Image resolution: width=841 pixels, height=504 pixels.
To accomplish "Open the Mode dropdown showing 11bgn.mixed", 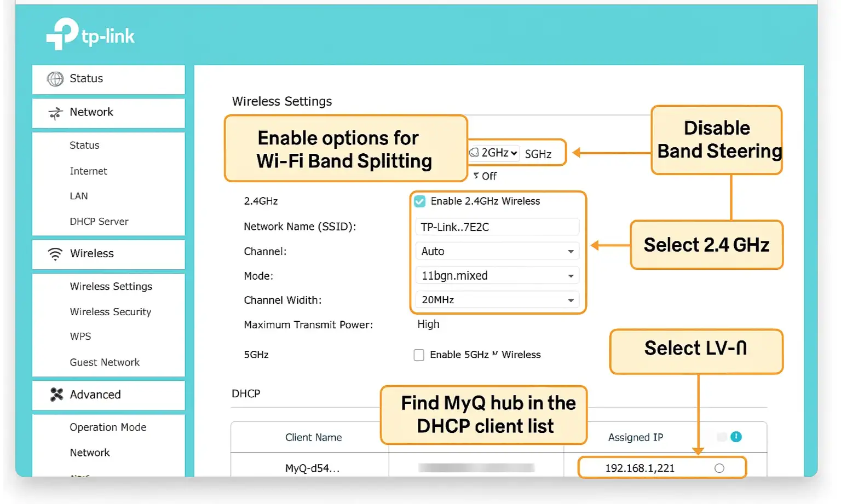I will click(x=497, y=275).
